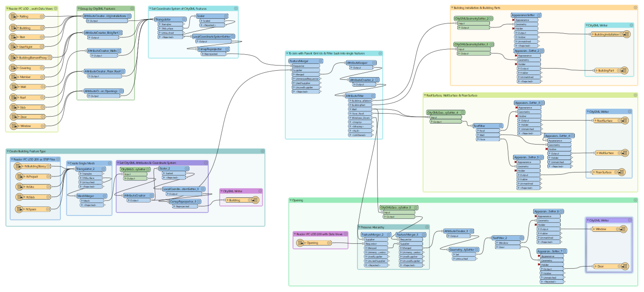Viewport: 644px width, 292px height.
Task: Collapse the Group by CityGML Features bookmark
Action: (x=79, y=8)
